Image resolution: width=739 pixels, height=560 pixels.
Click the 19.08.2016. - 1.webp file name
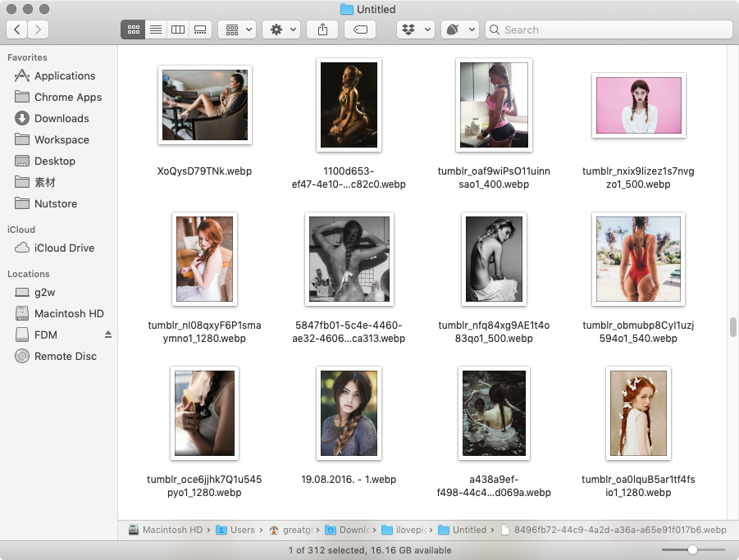click(349, 480)
